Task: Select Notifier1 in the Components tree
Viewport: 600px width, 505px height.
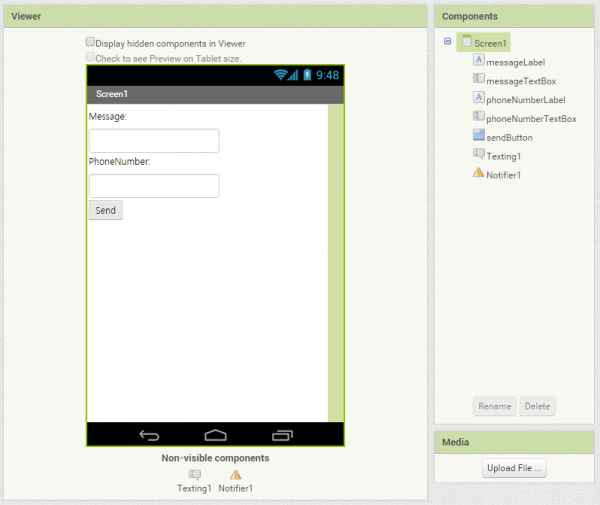Action: pyautogui.click(x=503, y=175)
